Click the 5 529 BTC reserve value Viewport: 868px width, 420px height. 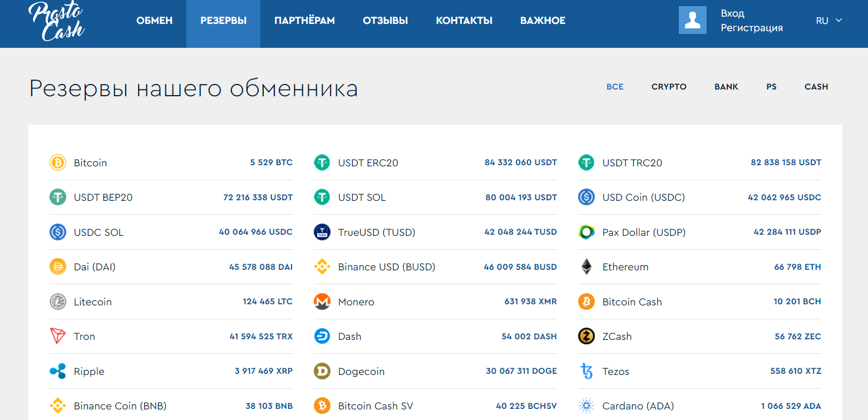pyautogui.click(x=272, y=162)
